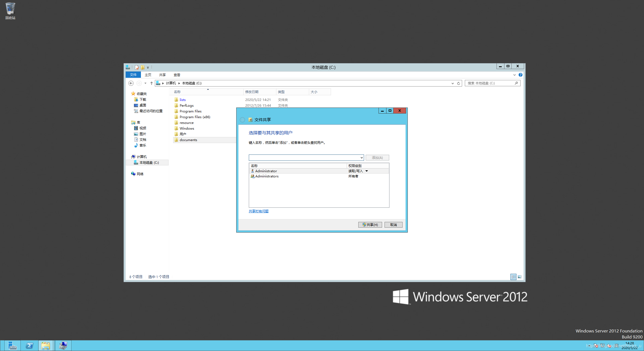Open the 文件 menu tab
The image size is (644, 351).
click(133, 75)
